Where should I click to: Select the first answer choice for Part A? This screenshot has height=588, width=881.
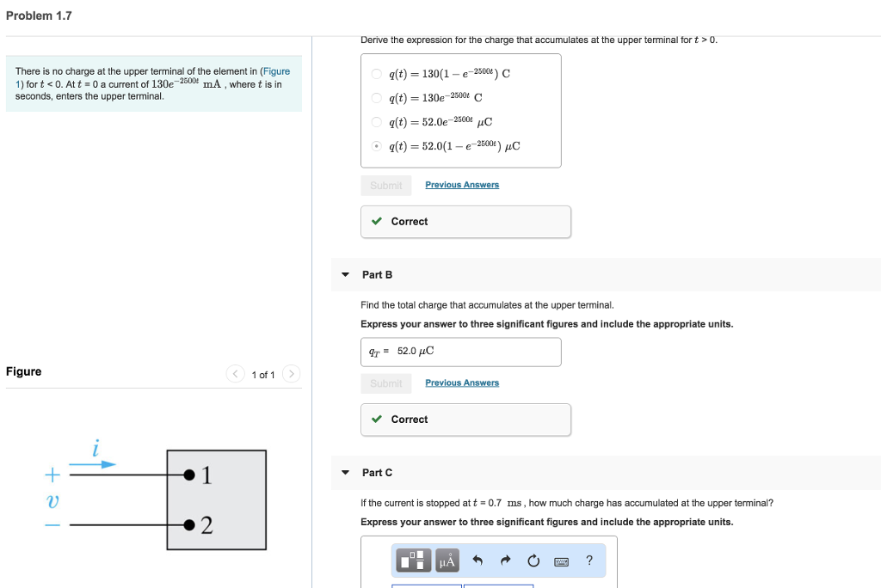click(377, 73)
